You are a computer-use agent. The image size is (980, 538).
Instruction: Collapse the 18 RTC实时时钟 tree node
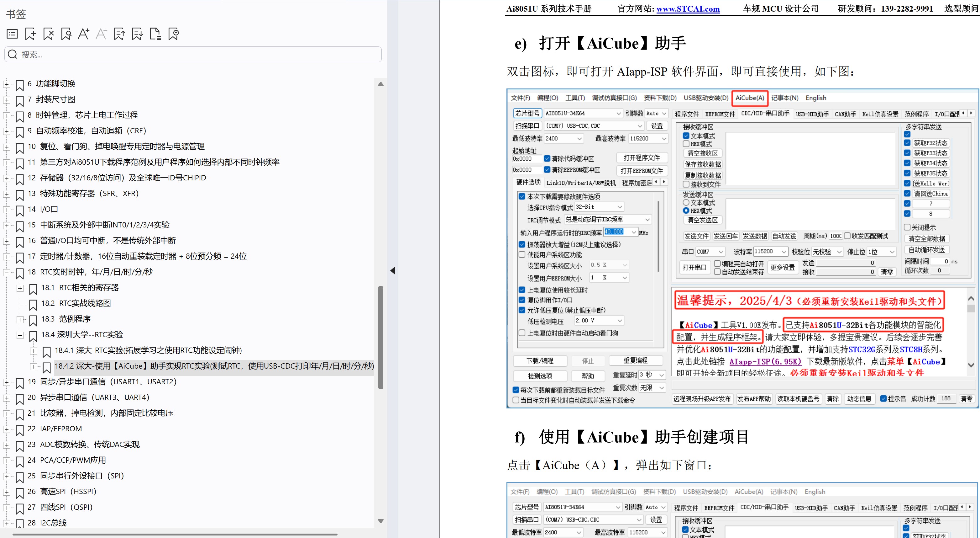coord(7,272)
